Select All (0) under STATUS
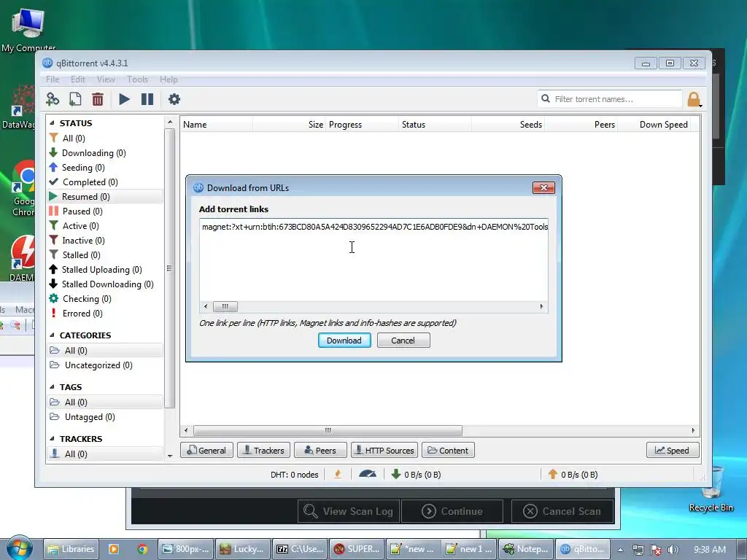The height and width of the screenshot is (560, 747). pos(74,139)
